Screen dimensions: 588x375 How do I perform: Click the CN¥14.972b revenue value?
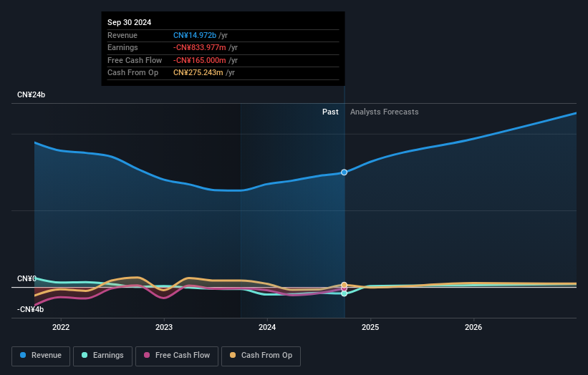point(195,35)
